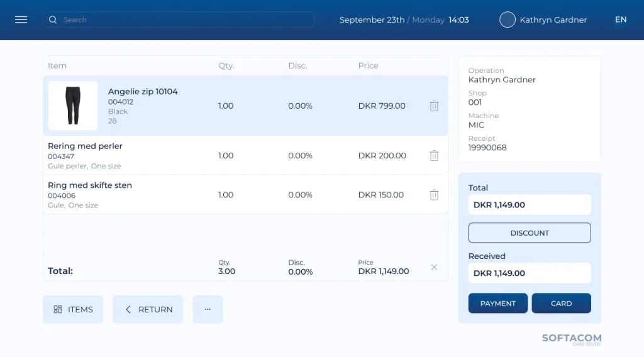
Task: Open the hamburger menu
Action: 21,19
